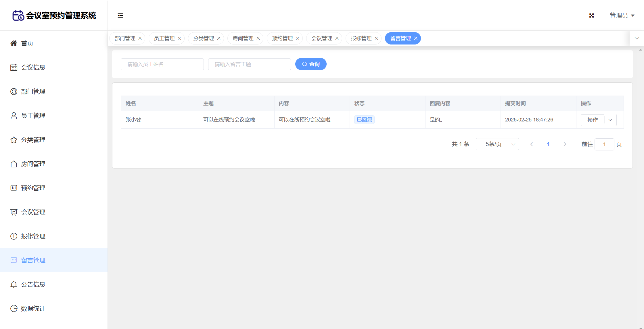644x329 pixels.
Task: Open the 5条/页 page size selector
Action: pos(497,144)
